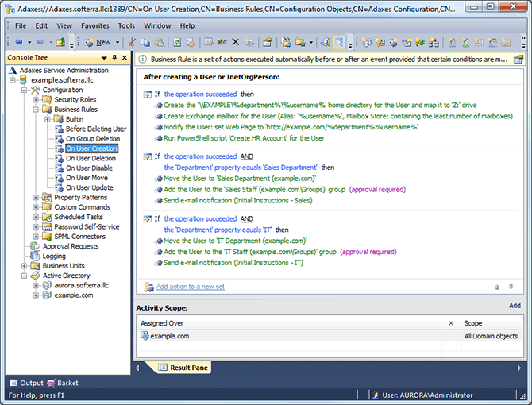Toggle the highlighted search pane toolbar button

pyautogui.click(x=339, y=42)
